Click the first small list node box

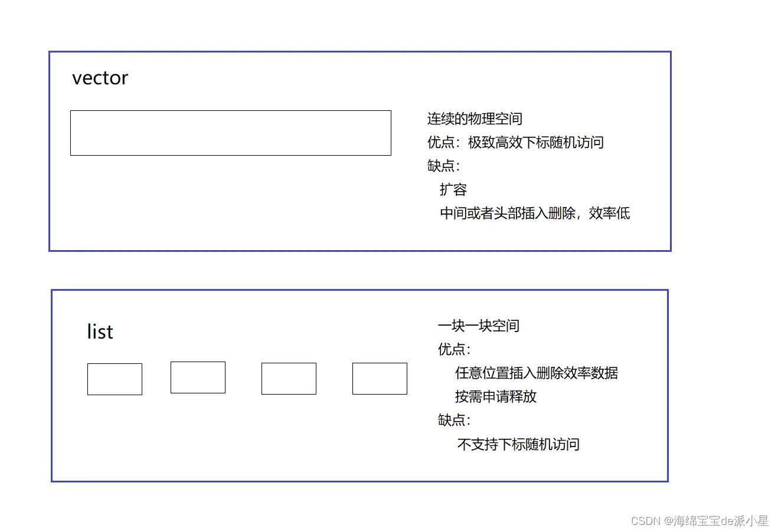click(x=115, y=379)
